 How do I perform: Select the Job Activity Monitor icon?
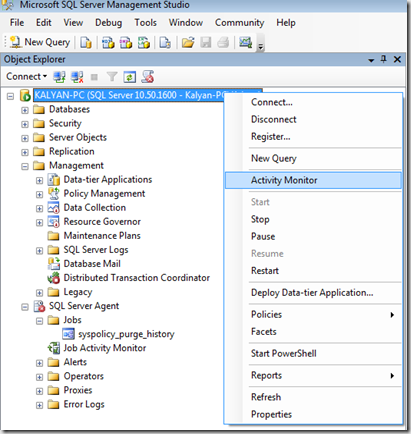tap(54, 348)
